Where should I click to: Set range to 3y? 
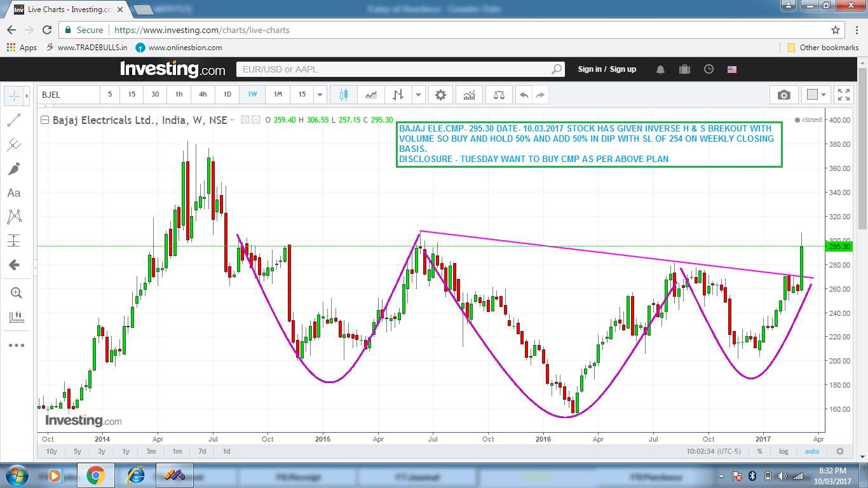point(102,451)
